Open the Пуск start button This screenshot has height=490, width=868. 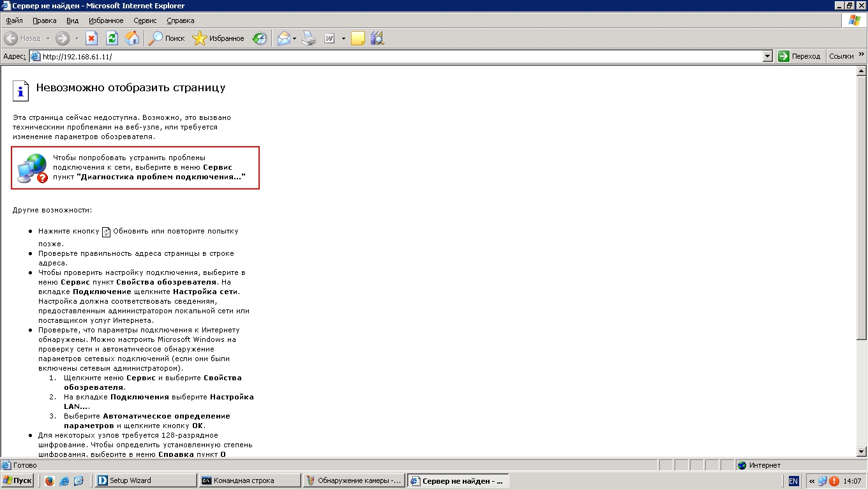[x=18, y=480]
